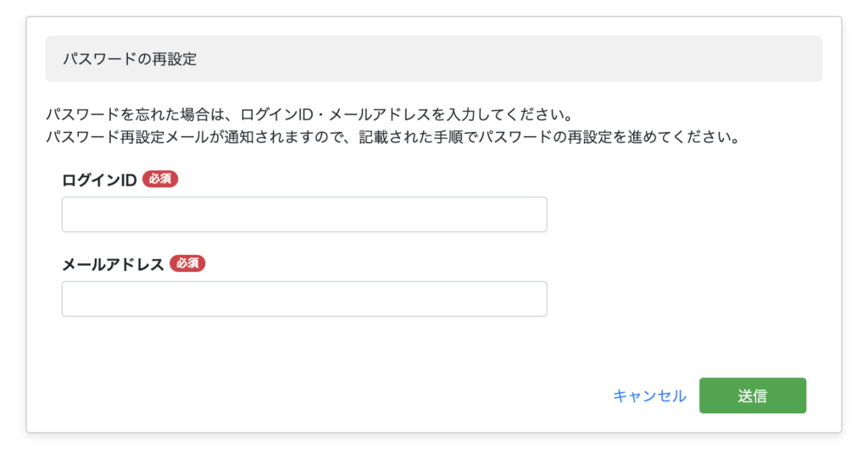Viewport: 868px width, 453px height.
Task: Select the ログインID field label
Action: 99,180
